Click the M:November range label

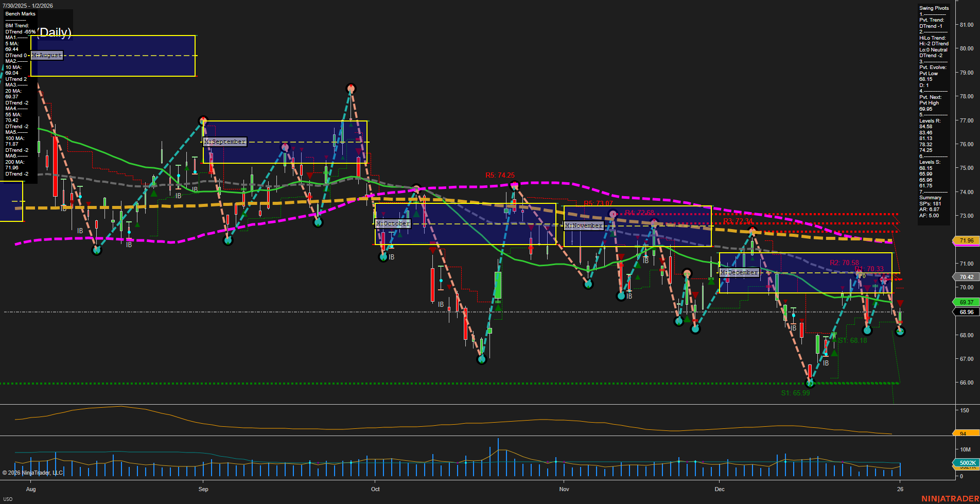pyautogui.click(x=583, y=225)
